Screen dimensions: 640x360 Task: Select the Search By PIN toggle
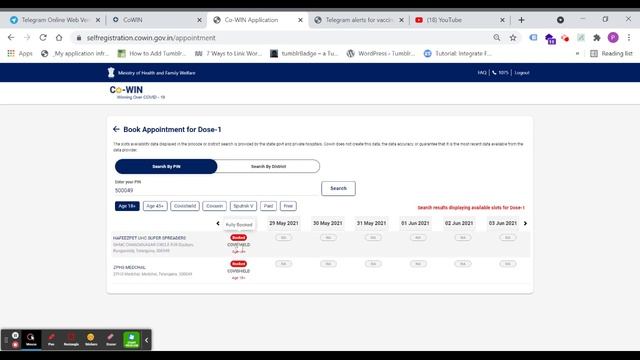tap(166, 167)
